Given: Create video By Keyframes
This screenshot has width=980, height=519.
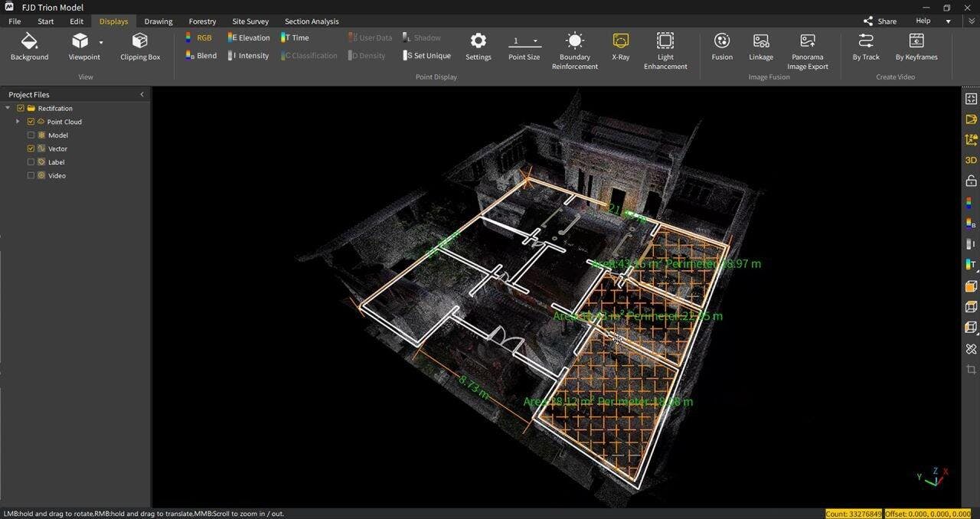Looking at the screenshot, I should [x=916, y=47].
